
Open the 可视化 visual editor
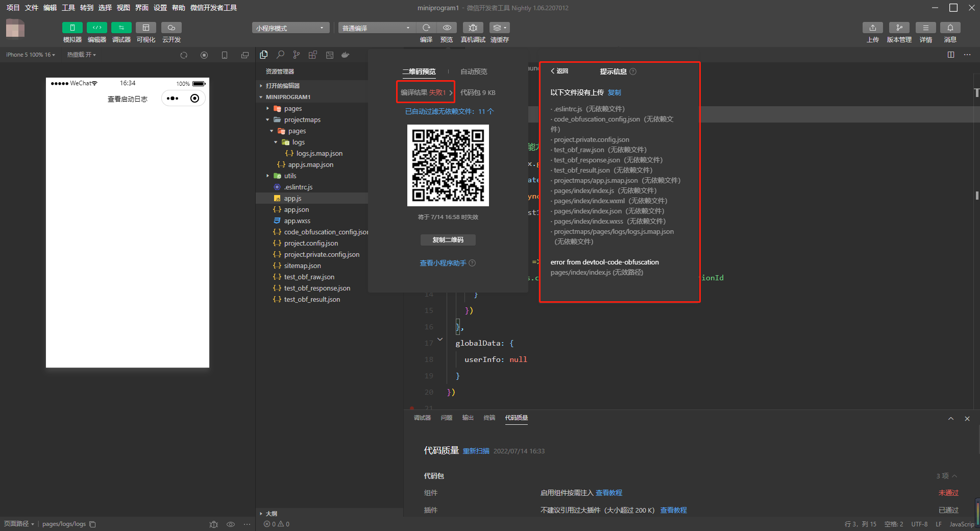tap(145, 28)
